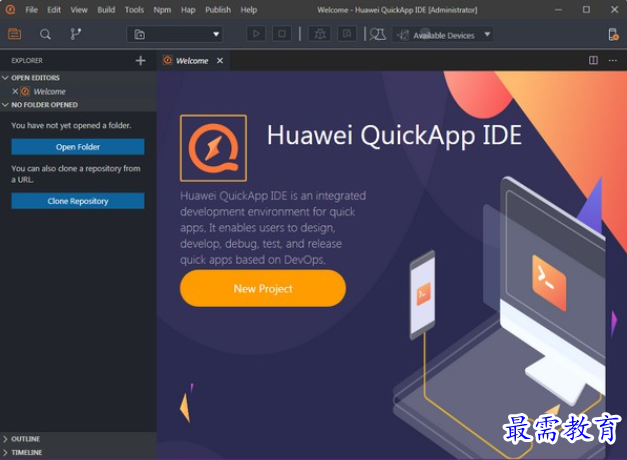The width and height of the screenshot is (627, 460).
Task: Collapse the Open Editors section
Action: click(x=5, y=78)
